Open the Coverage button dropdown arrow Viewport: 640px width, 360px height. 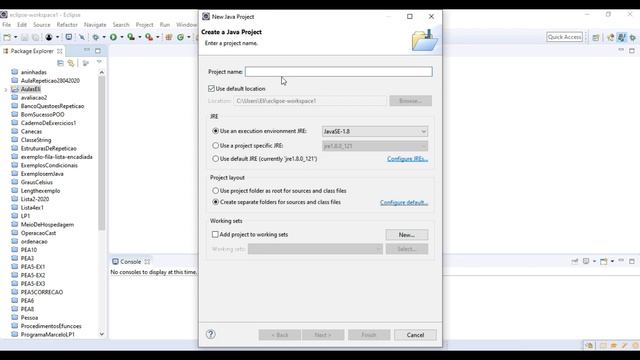140,37
